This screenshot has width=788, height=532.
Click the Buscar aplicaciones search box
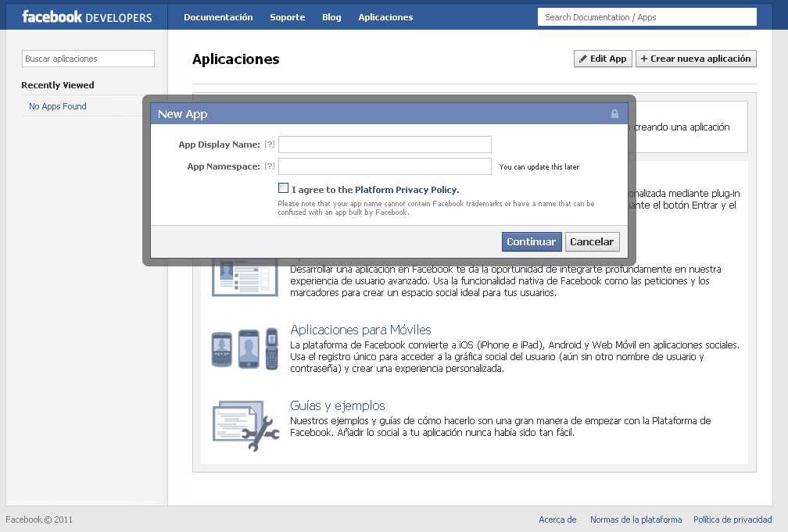coord(88,59)
